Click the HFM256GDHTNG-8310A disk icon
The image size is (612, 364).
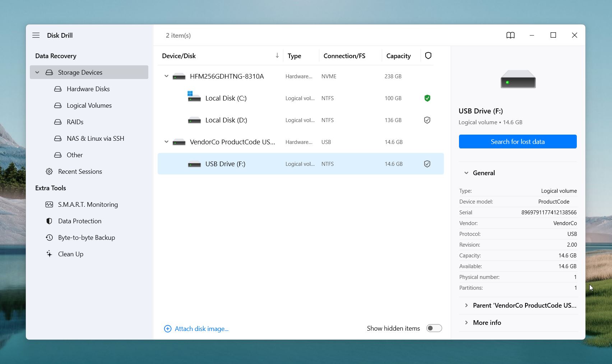(179, 76)
